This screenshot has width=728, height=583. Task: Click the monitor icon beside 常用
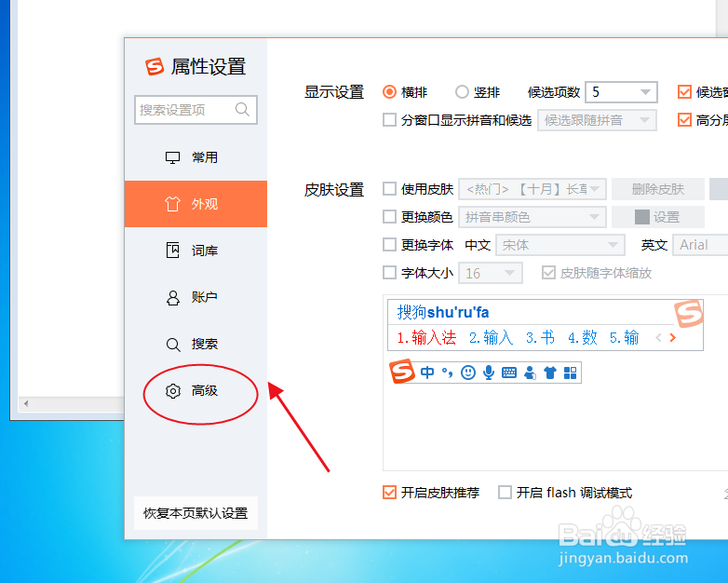173,157
